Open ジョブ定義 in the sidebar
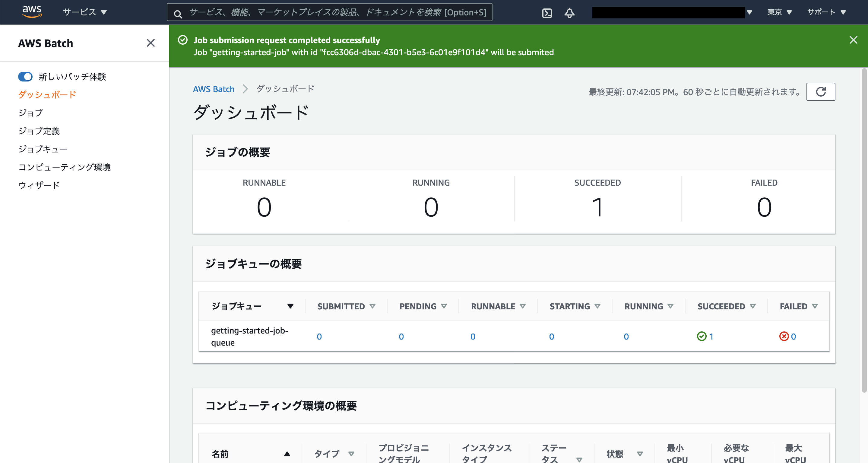 pos(39,131)
